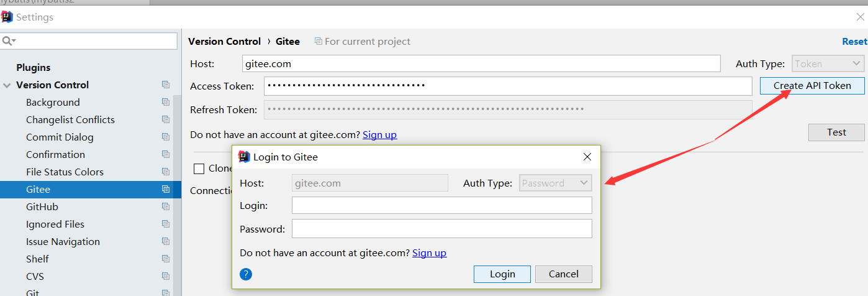
Task: Click the Reset link at top right
Action: (854, 41)
